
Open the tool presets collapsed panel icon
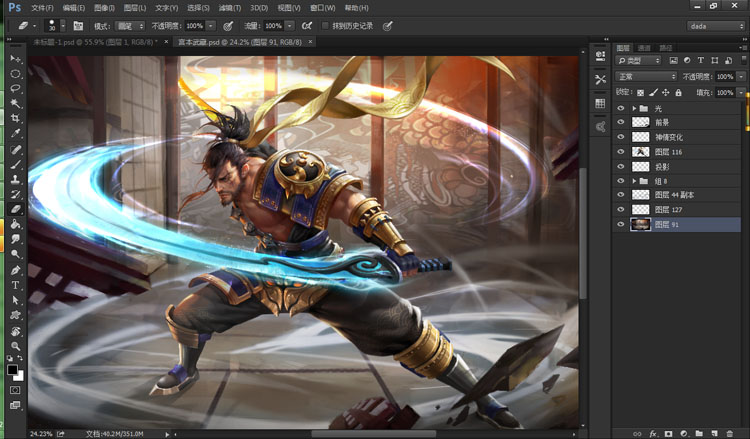tap(600, 79)
